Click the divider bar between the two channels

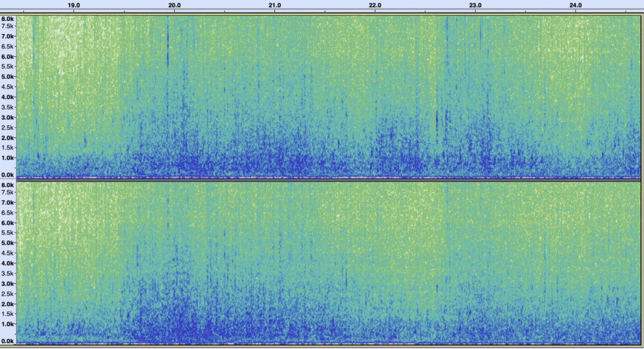(328, 180)
